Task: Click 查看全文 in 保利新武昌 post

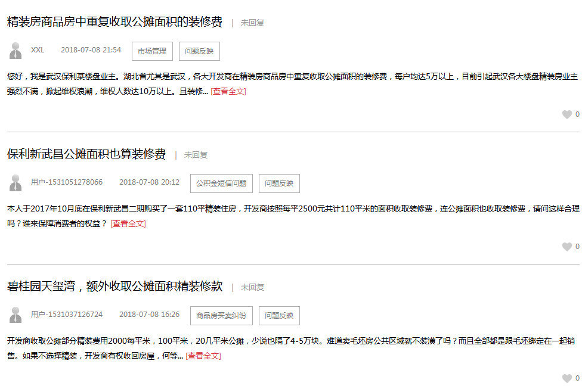Action: point(128,223)
